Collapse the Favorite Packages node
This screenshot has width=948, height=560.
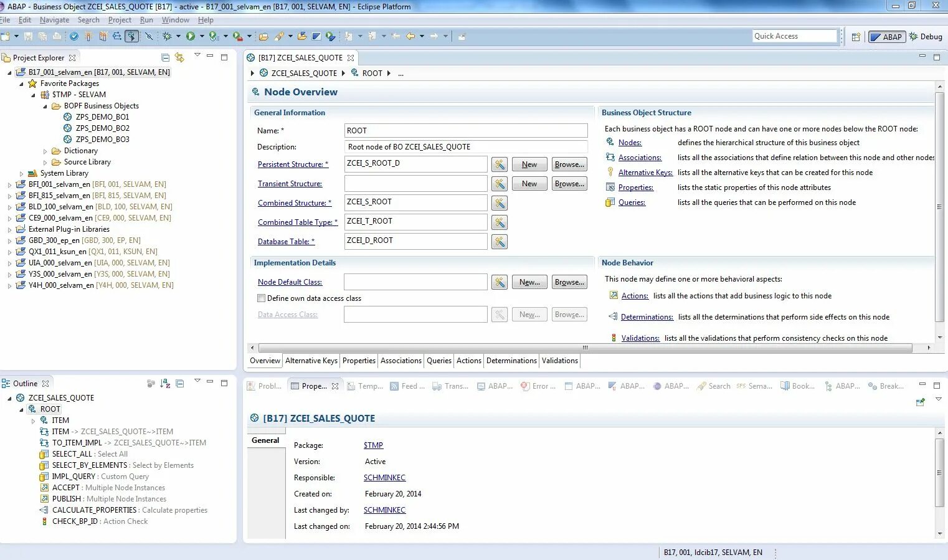point(21,83)
